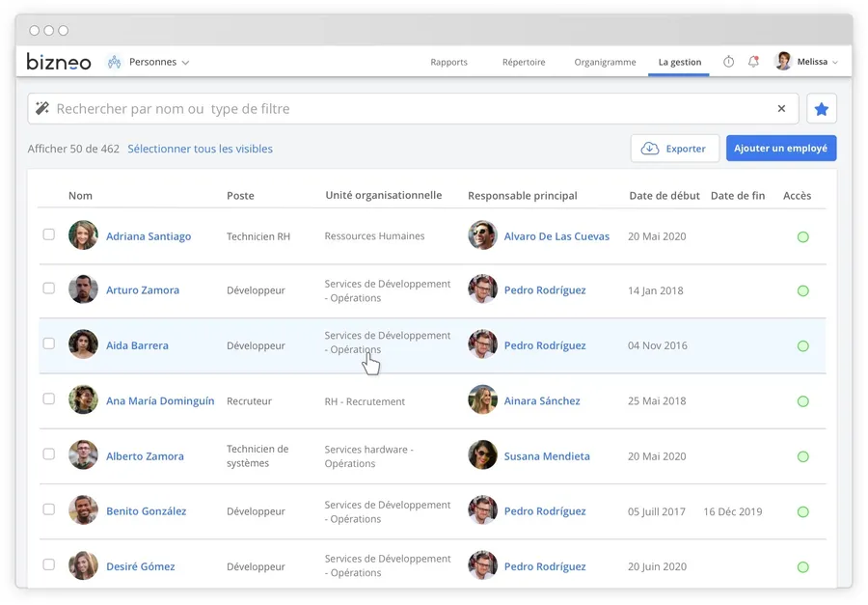The image size is (868, 605).
Task: Click Melissa's user avatar
Action: (783, 62)
